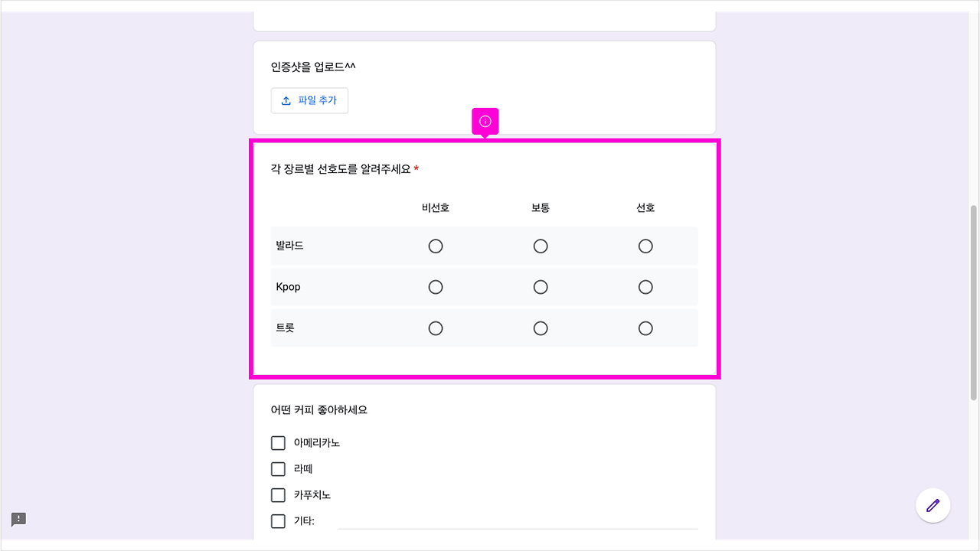Click the pencil edit icon bottom right
This screenshot has width=980, height=551.
933,505
